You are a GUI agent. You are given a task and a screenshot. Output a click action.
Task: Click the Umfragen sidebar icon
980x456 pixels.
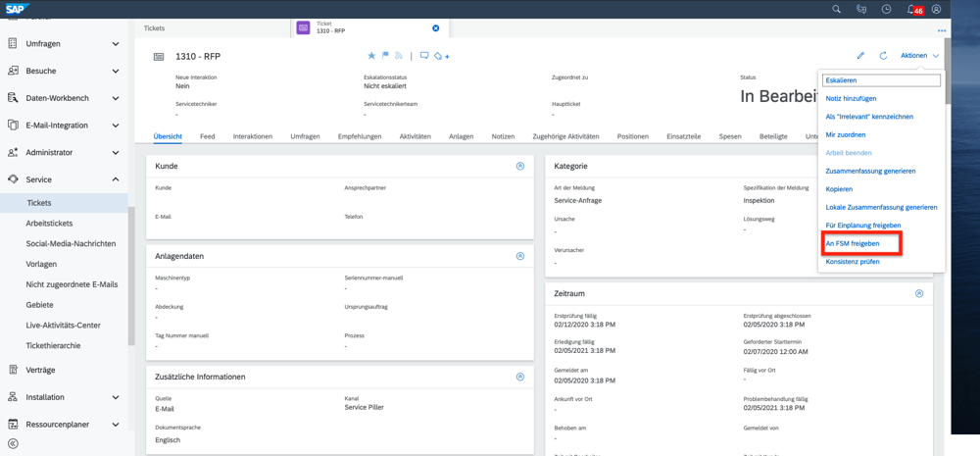point(13,44)
